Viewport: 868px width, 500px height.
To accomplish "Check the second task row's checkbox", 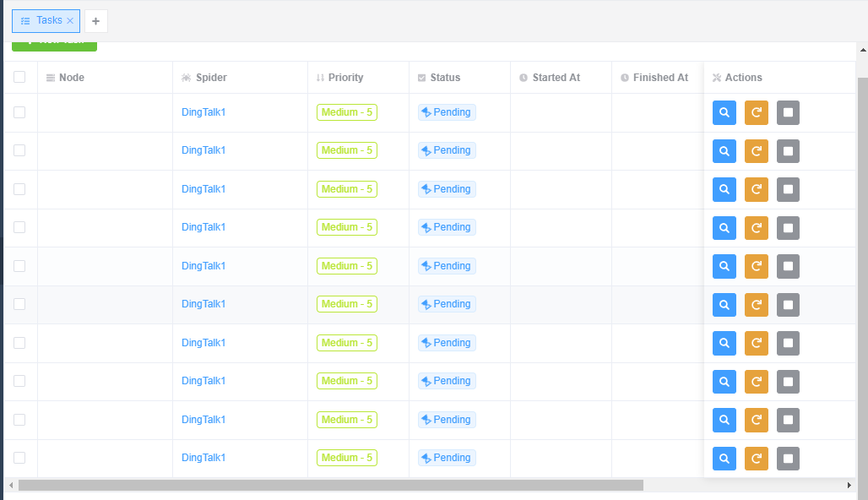I will (19, 150).
